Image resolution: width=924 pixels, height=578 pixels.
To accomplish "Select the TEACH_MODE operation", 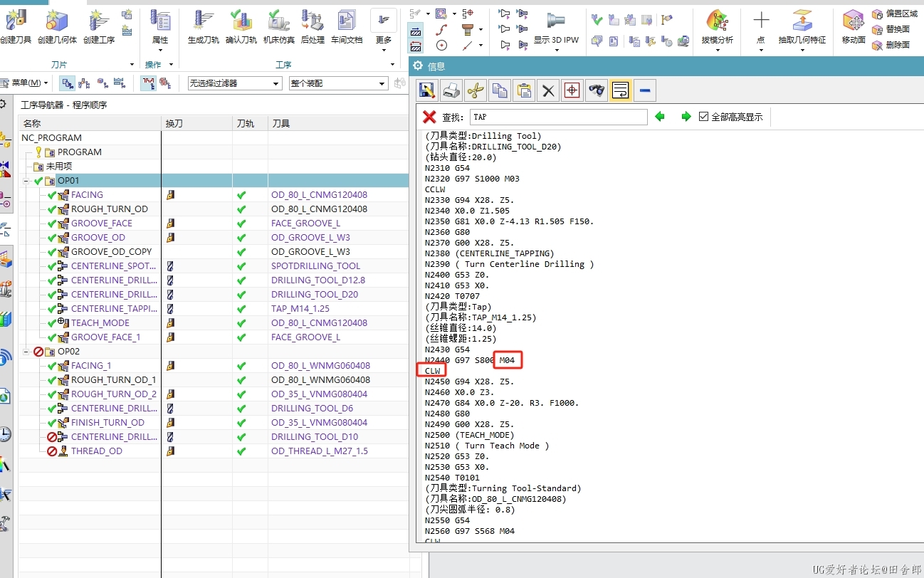I will (x=100, y=322).
